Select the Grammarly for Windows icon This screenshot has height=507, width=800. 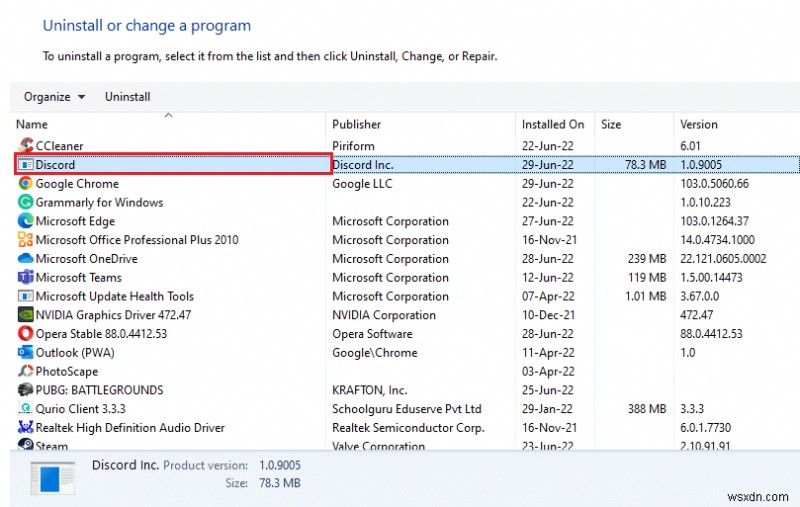[x=25, y=202]
